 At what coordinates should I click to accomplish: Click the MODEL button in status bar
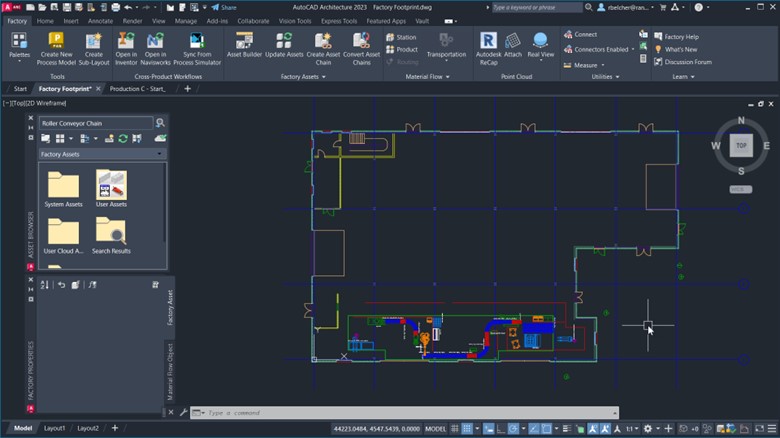(x=435, y=429)
